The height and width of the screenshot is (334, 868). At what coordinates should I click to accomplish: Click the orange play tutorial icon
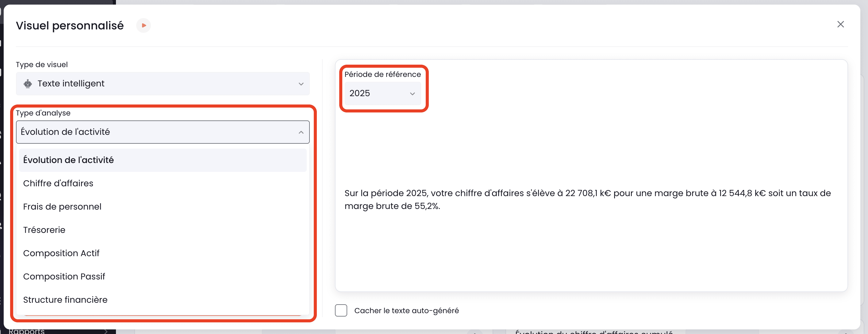coord(144,26)
